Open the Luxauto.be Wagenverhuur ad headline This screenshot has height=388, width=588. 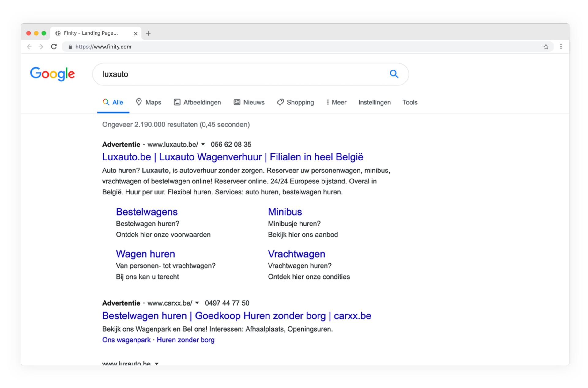pos(233,157)
